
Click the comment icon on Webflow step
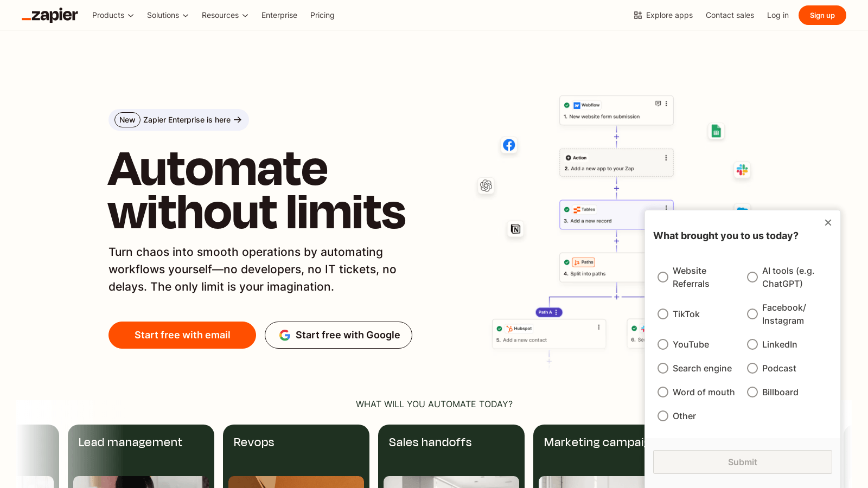(658, 103)
